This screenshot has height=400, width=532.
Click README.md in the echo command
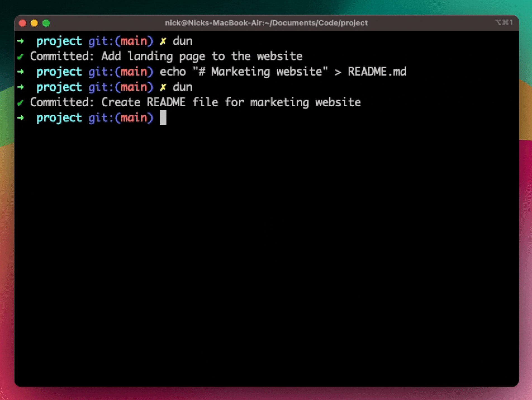point(377,72)
